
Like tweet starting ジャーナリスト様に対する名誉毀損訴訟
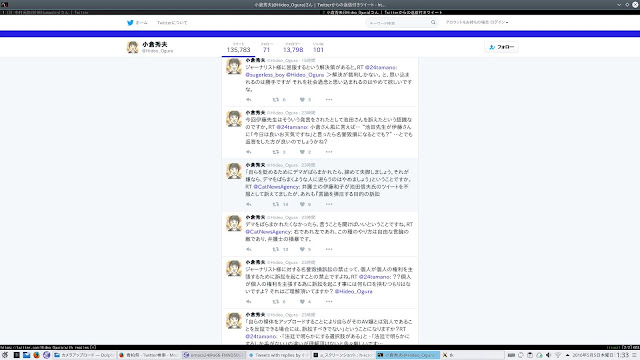pos(302,302)
